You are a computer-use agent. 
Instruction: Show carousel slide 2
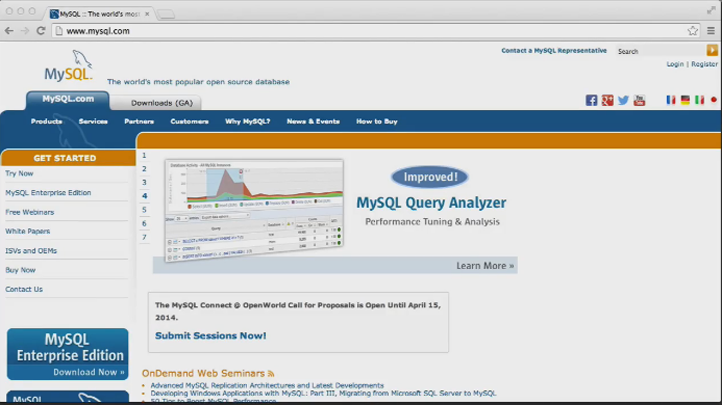(144, 169)
